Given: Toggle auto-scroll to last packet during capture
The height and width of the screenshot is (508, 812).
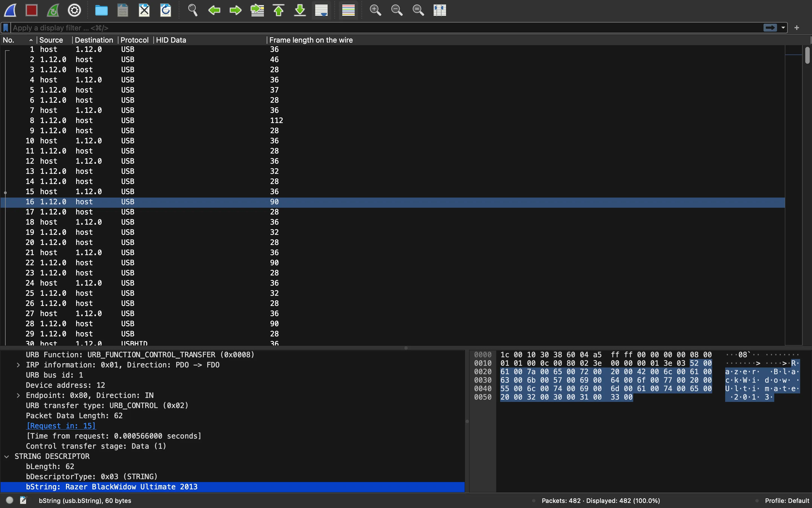Looking at the screenshot, I should point(321,10).
